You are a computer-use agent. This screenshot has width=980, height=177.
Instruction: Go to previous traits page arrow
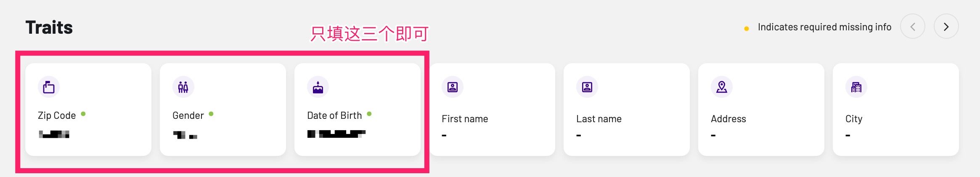(x=912, y=27)
